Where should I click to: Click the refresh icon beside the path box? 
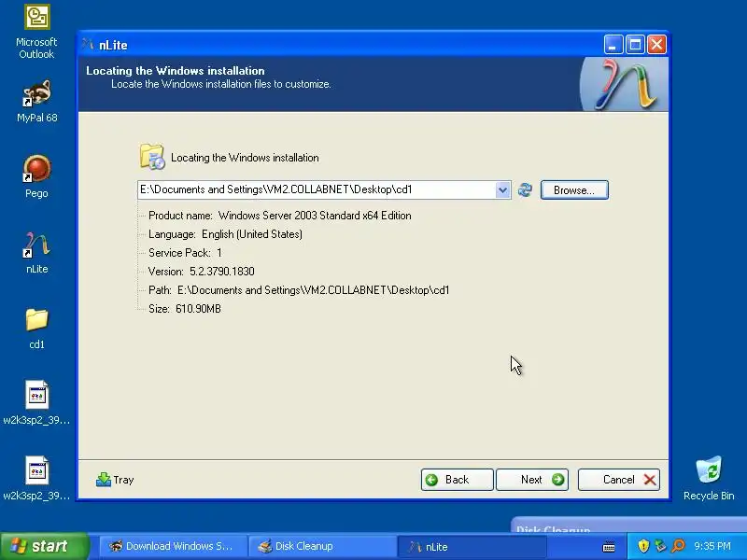click(525, 190)
